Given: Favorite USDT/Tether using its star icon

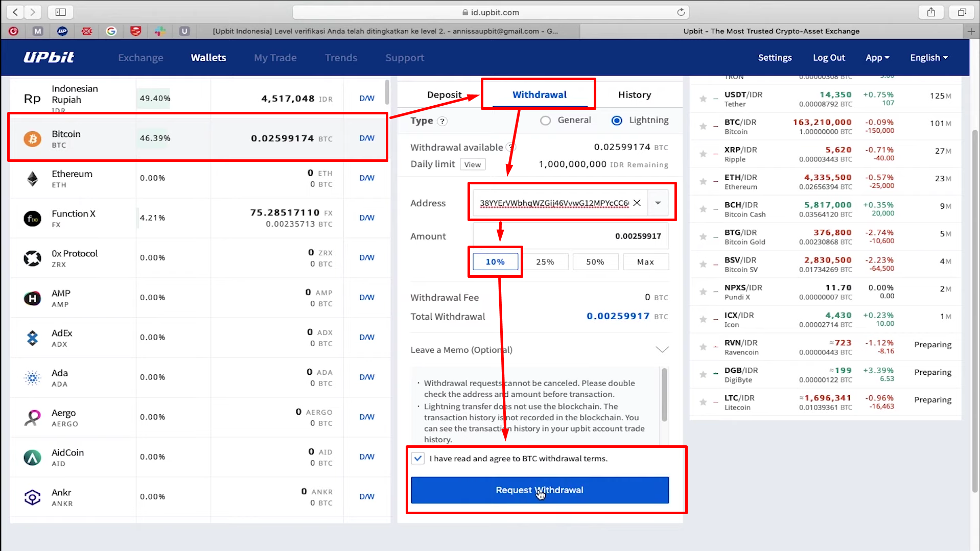Looking at the screenshot, I should coord(703,99).
